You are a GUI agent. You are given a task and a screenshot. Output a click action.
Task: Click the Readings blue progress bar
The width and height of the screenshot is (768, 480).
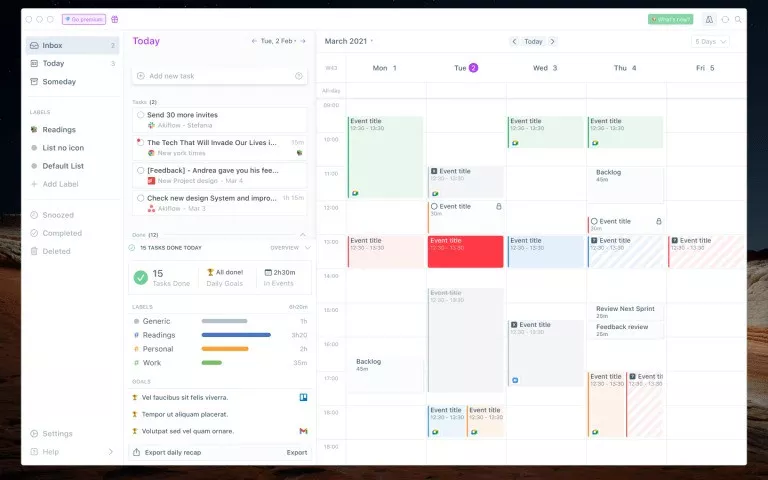[236, 335]
